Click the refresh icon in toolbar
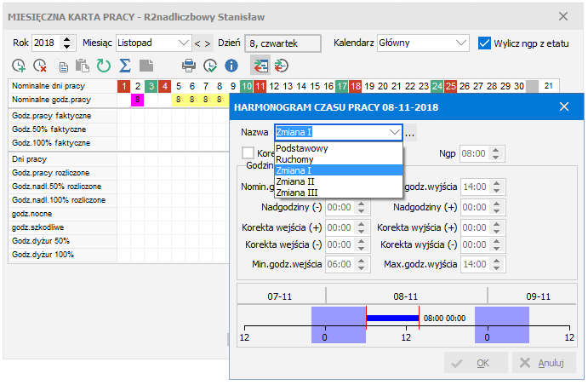This screenshot has width=588, height=385. (104, 65)
